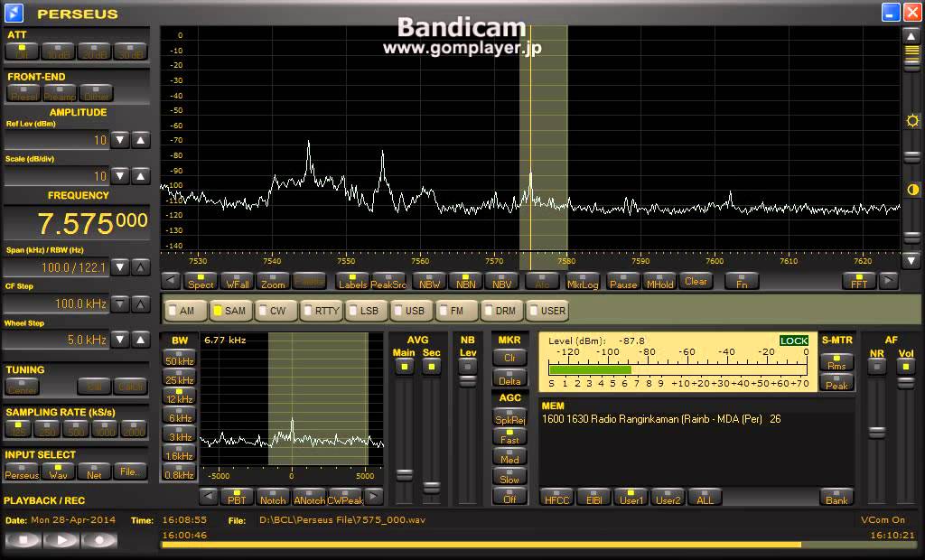Viewport: 925px width, 560px height.
Task: Select USER demodulation mode
Action: [x=548, y=311]
